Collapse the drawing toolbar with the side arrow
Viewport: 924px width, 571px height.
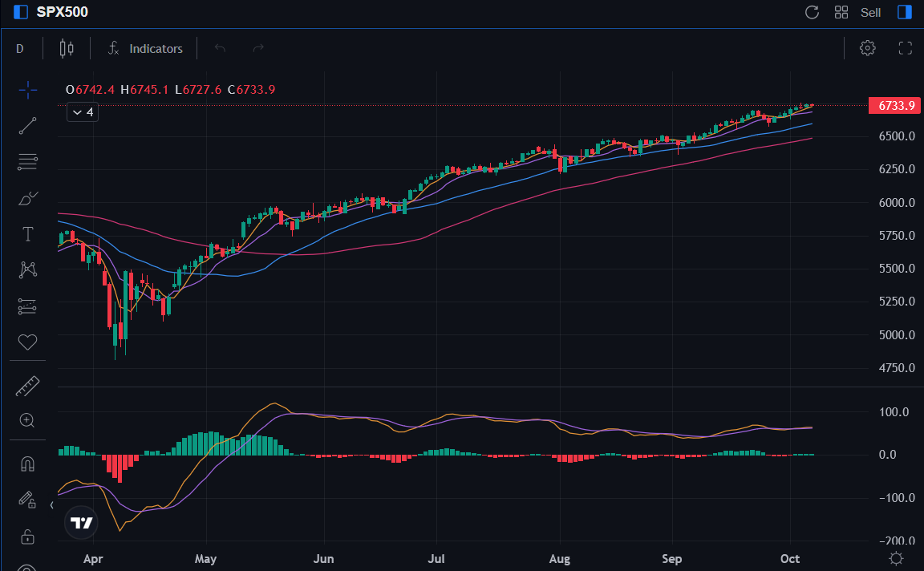point(51,504)
